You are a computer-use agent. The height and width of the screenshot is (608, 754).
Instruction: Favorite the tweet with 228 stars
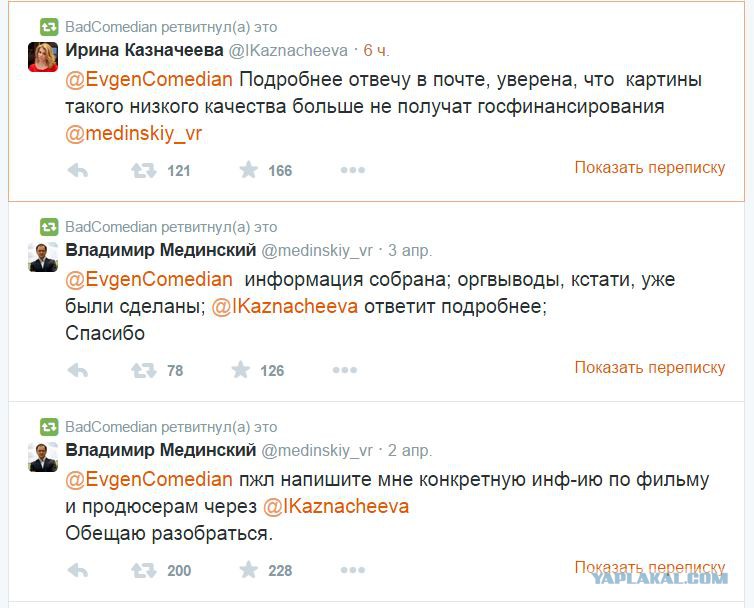pos(249,570)
